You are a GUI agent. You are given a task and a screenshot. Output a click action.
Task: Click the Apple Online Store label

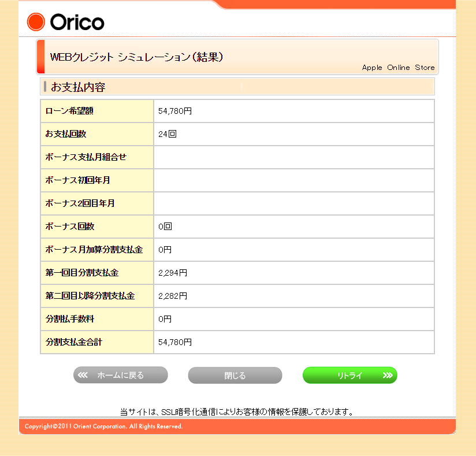(x=398, y=68)
